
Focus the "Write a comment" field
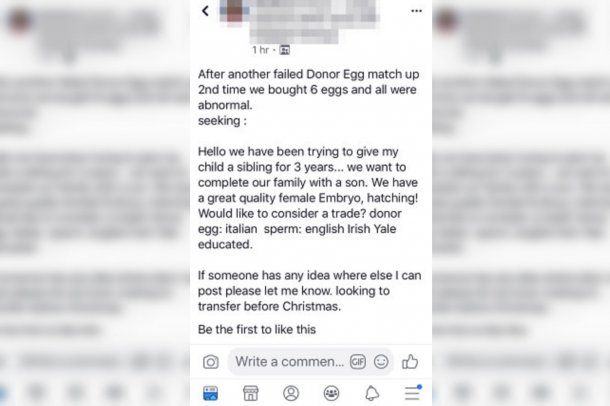(289, 362)
